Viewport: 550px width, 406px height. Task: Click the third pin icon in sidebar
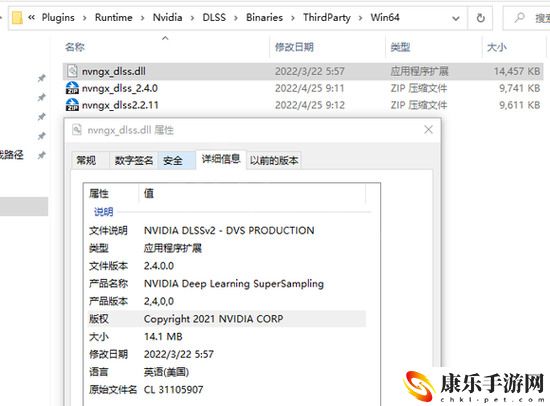tap(41, 117)
